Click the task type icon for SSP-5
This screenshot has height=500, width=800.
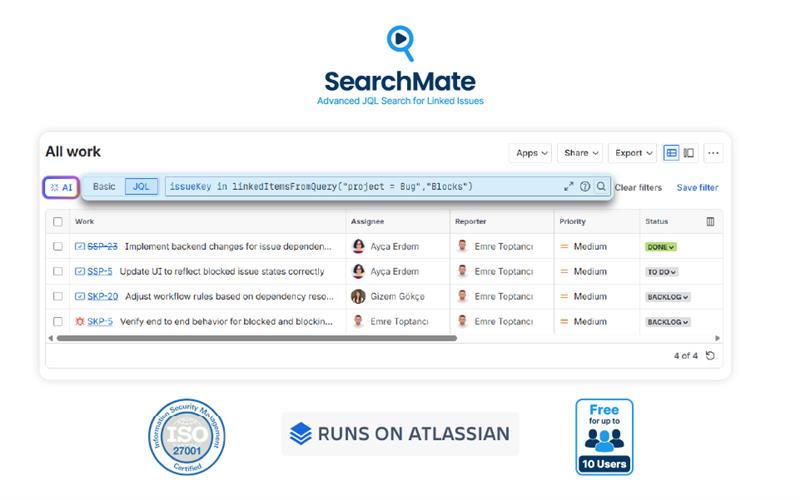point(80,271)
